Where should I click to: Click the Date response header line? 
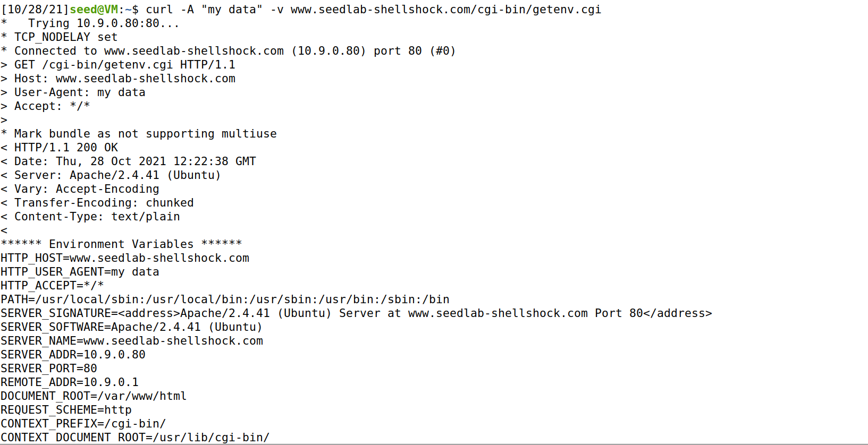(128, 161)
